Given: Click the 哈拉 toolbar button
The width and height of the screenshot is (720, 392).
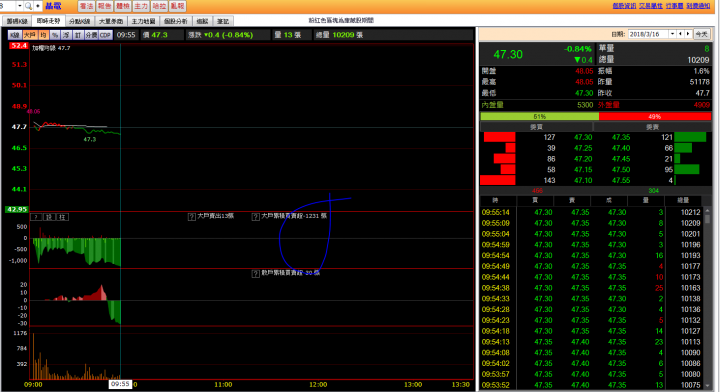Looking at the screenshot, I should [x=159, y=6].
